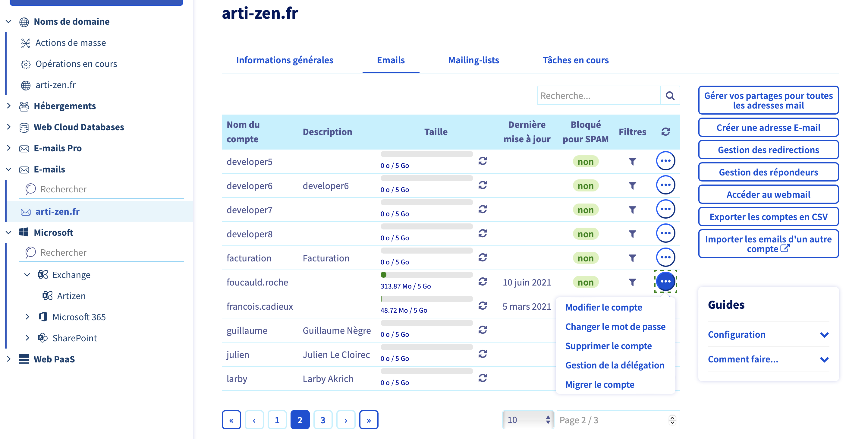
Task: Select 'Changer le mot de passe' menu entry
Action: (615, 327)
